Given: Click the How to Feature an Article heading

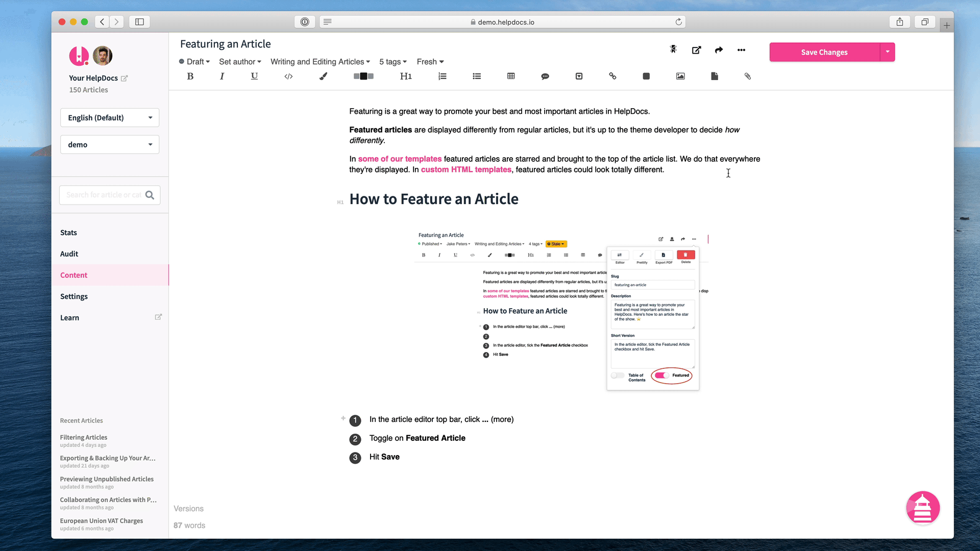Looking at the screenshot, I should (x=434, y=199).
